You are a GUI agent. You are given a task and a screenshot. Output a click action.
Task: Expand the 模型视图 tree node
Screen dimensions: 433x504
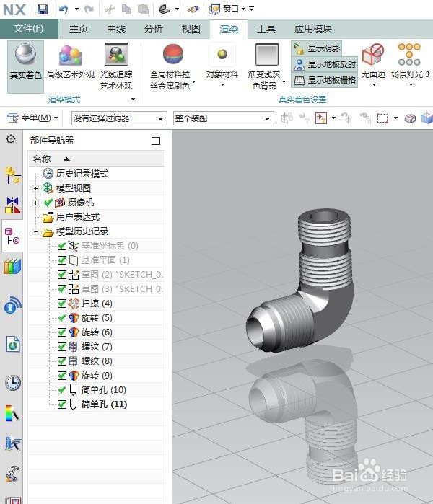[35, 188]
